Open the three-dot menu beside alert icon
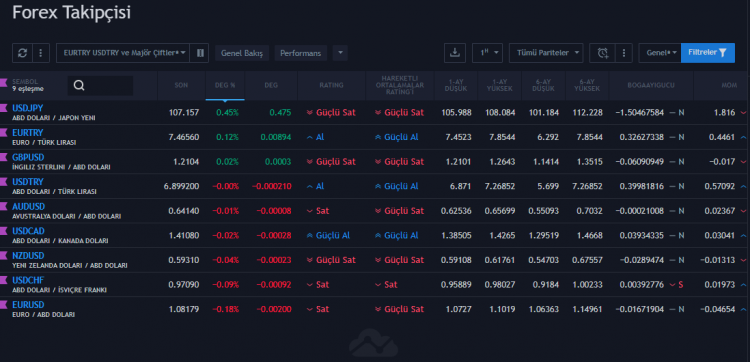750x362 pixels. pos(624,53)
